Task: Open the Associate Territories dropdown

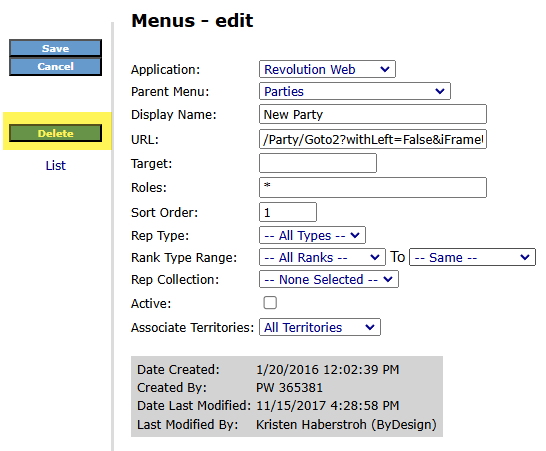Action: tap(320, 327)
